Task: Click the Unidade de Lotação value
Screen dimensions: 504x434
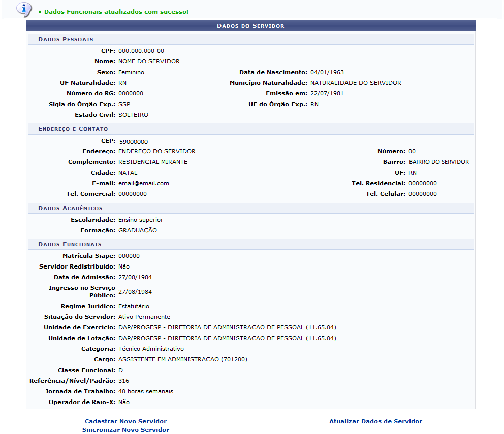Action: pos(227,338)
